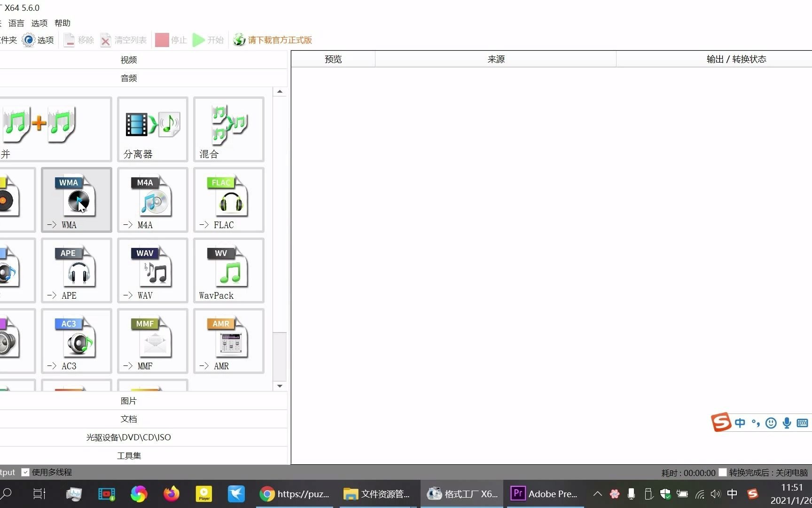Click the 清空列表 clear list button
Image resolution: width=812 pixels, height=508 pixels.
pyautogui.click(x=123, y=40)
